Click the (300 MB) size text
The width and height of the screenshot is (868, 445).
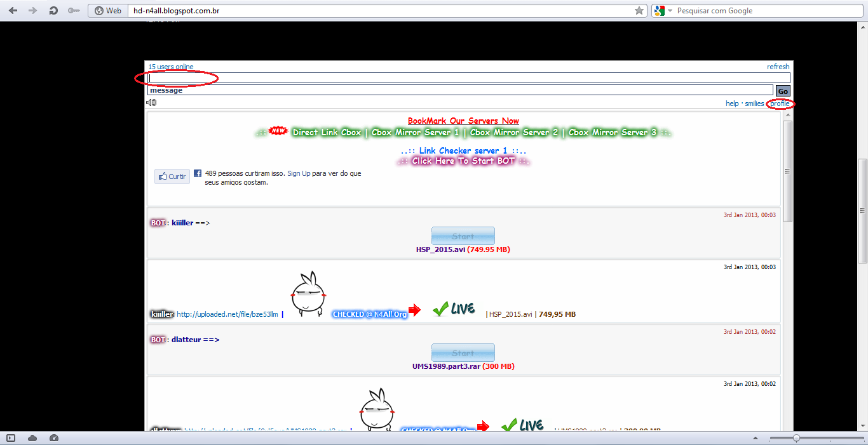pos(498,366)
